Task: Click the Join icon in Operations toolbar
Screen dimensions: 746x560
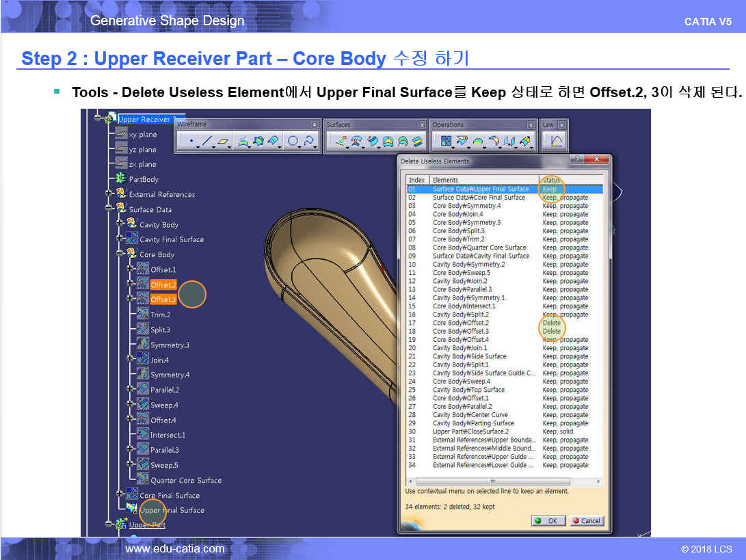Action: 447,142
